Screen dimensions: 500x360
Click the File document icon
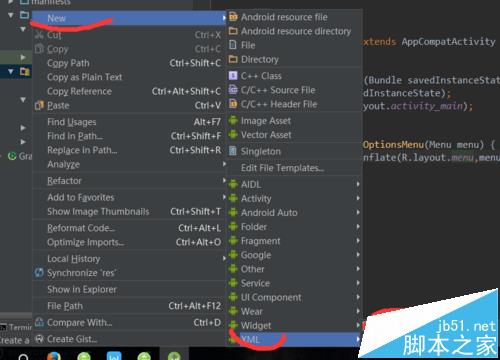(233, 45)
